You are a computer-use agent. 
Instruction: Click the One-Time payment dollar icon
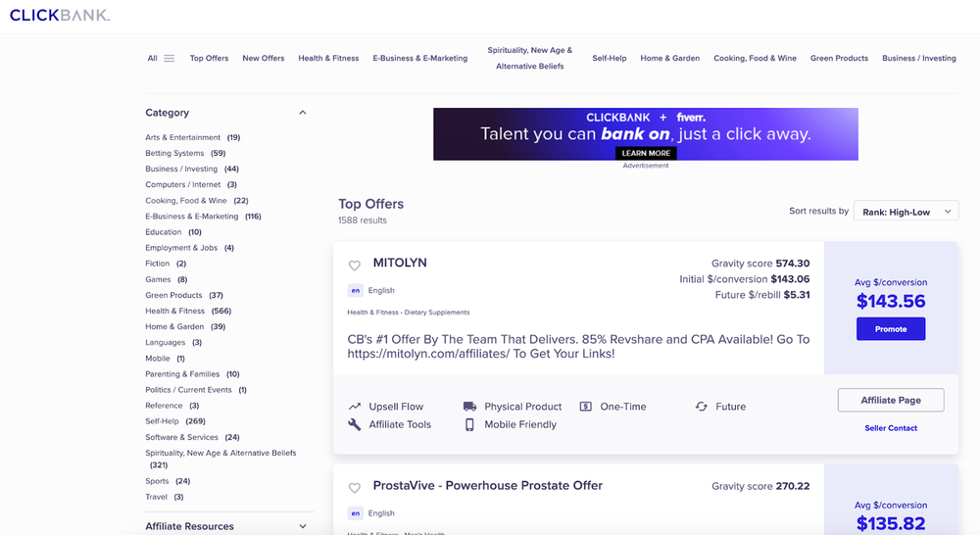point(585,407)
